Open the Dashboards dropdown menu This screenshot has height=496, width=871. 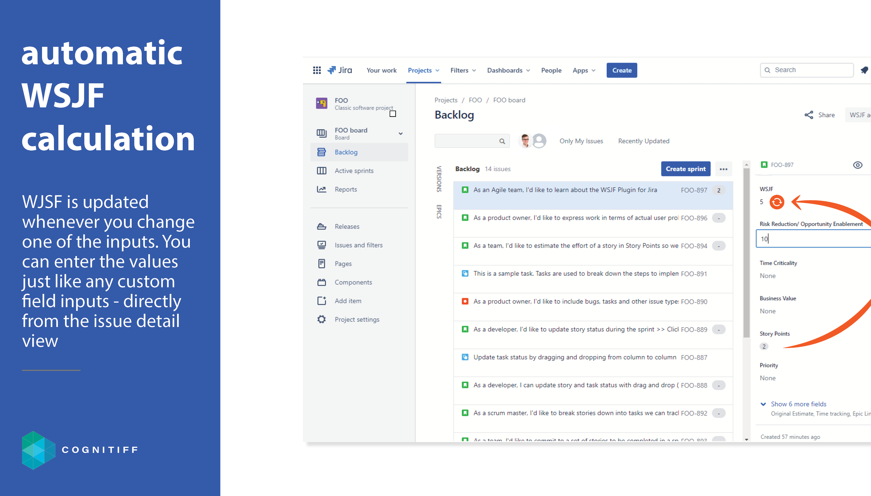[508, 71]
